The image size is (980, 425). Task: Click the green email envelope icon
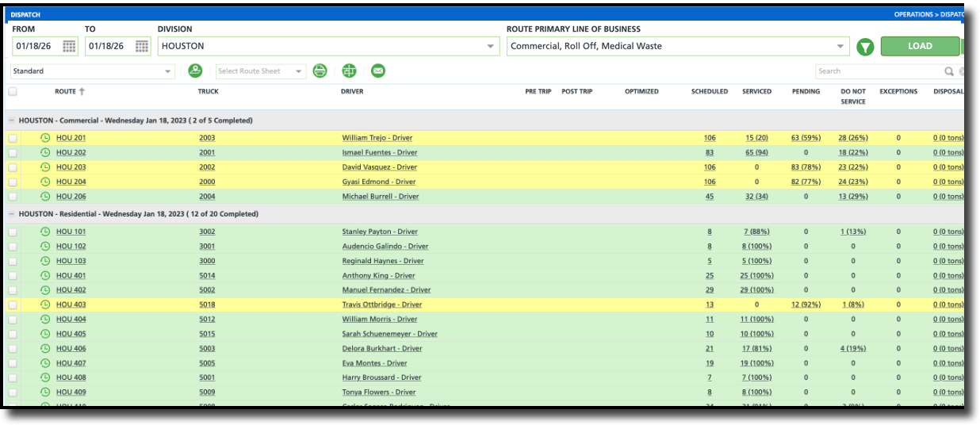tap(378, 71)
